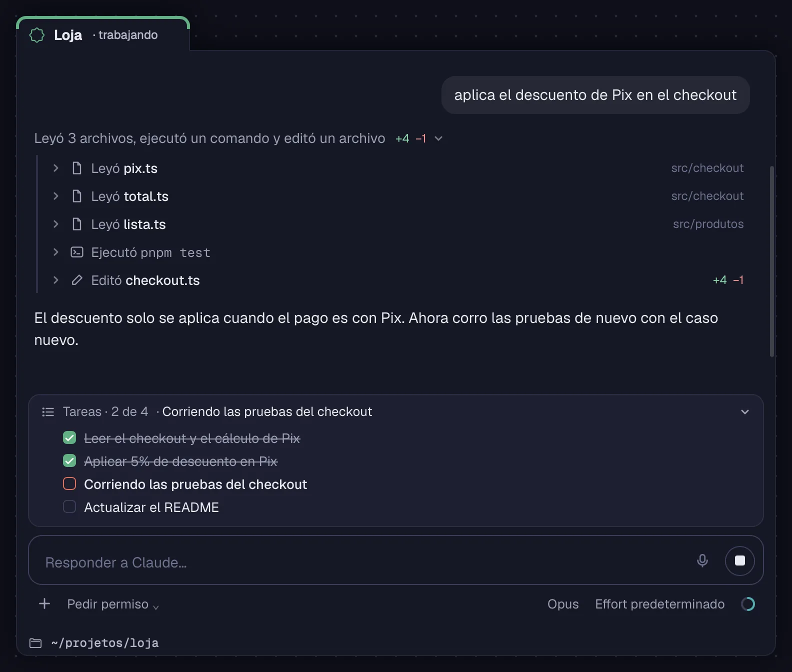
Task: Click the plus icon to add attachment
Action: 44,603
